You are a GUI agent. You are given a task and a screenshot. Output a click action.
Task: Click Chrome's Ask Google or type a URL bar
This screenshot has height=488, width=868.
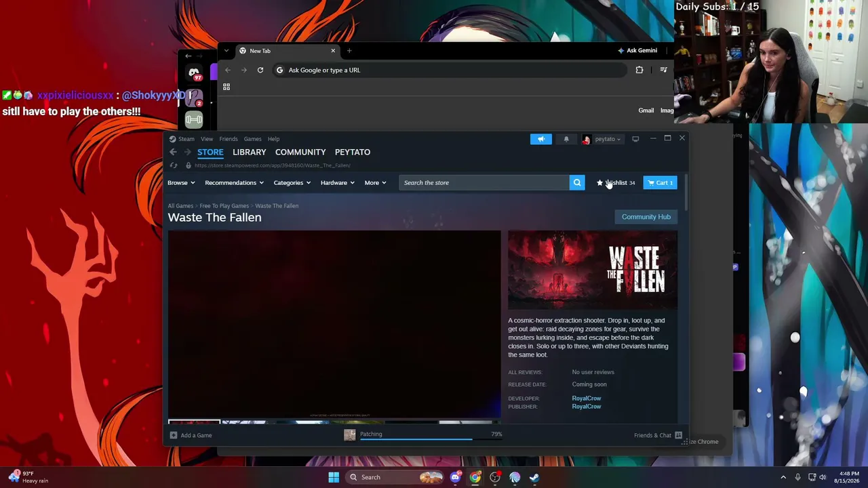click(x=450, y=70)
